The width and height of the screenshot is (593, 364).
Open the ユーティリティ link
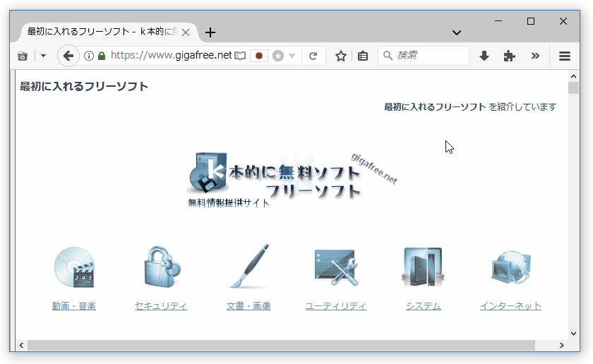tap(336, 305)
